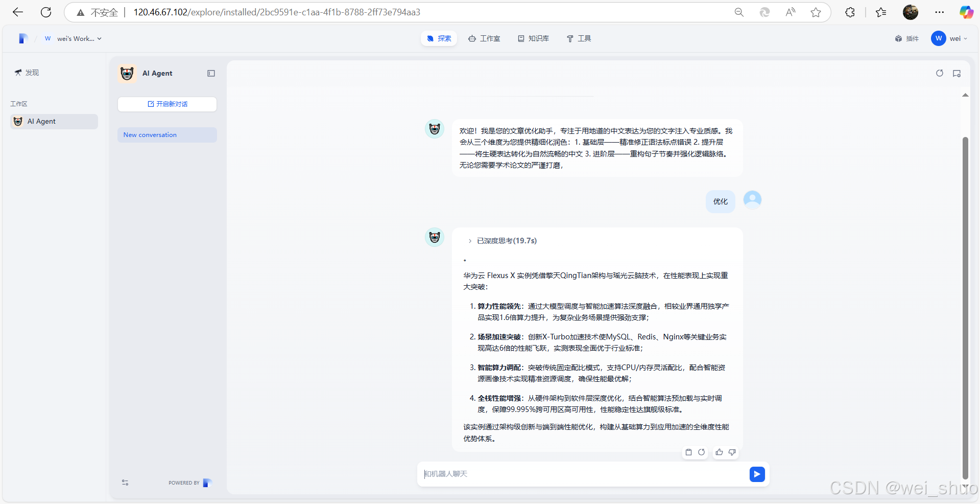Image resolution: width=980 pixels, height=504 pixels.
Task: Click the user message bubble 优化
Action: click(x=720, y=201)
